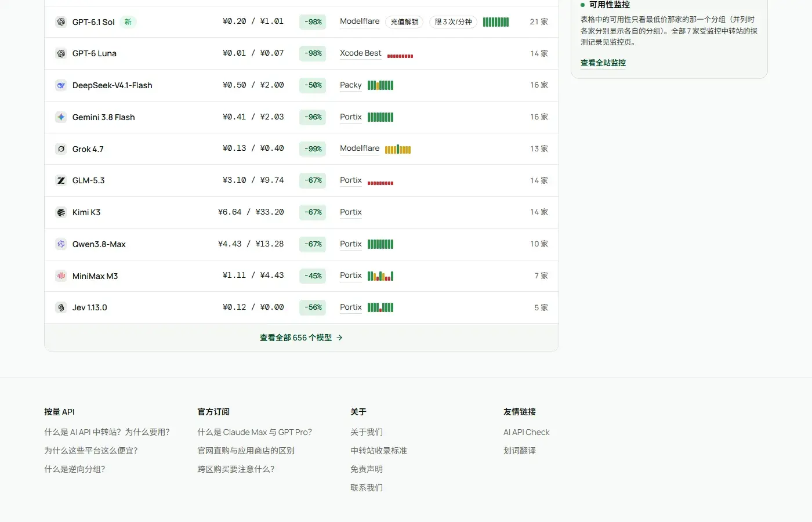The width and height of the screenshot is (812, 522).
Task: Open 中转站收录标准 footer link
Action: click(379, 451)
